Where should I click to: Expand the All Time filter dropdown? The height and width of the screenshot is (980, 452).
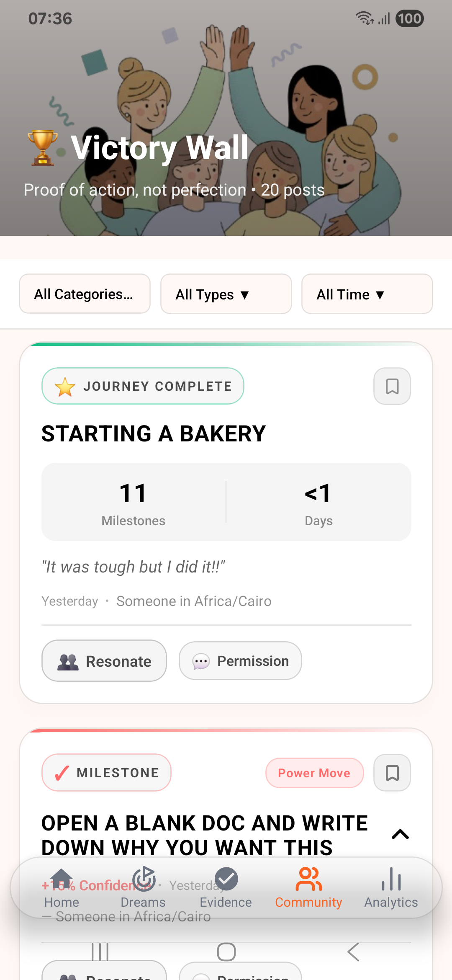[367, 294]
